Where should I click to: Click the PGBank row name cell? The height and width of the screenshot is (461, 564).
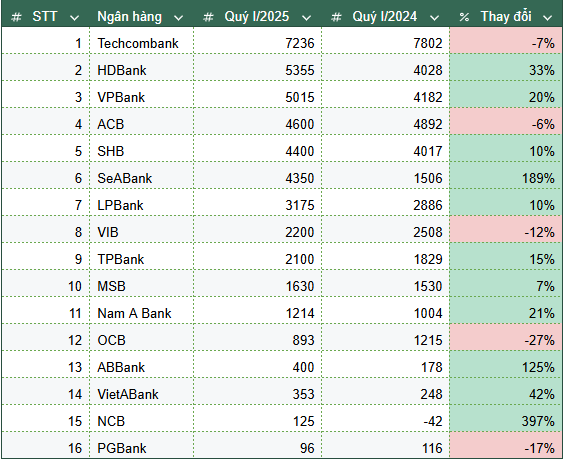click(x=141, y=448)
